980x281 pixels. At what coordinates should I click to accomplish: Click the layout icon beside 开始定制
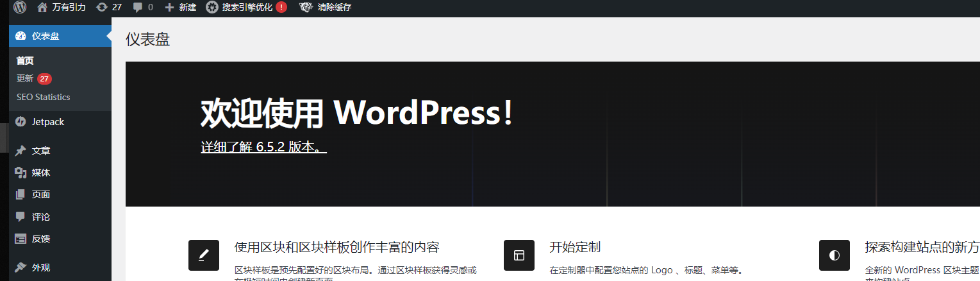click(519, 255)
